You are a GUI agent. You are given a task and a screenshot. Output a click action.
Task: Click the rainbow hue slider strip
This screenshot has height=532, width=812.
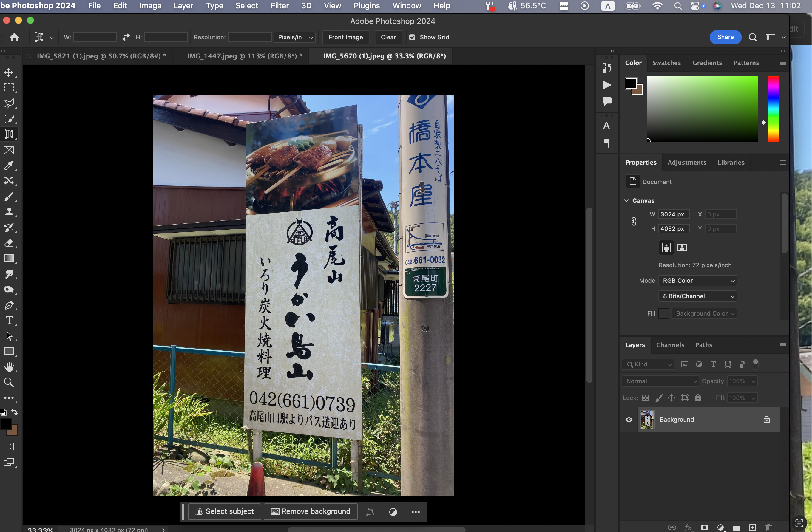(773, 109)
